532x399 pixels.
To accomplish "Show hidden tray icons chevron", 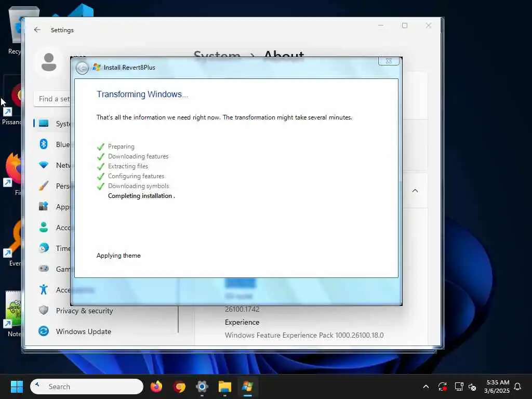I will (x=426, y=387).
